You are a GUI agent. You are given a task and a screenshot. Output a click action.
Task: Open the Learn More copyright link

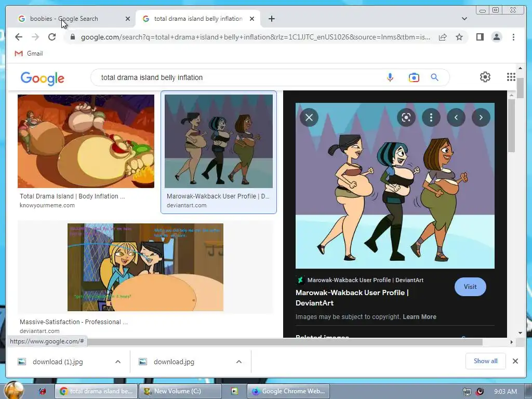click(x=419, y=316)
